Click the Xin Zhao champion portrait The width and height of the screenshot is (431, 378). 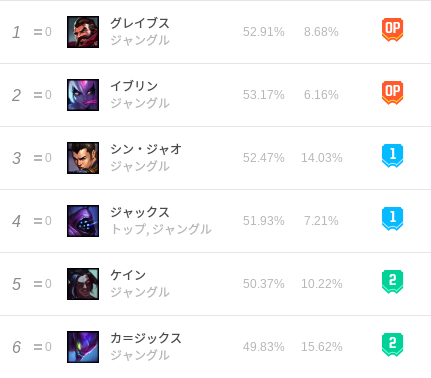83,158
